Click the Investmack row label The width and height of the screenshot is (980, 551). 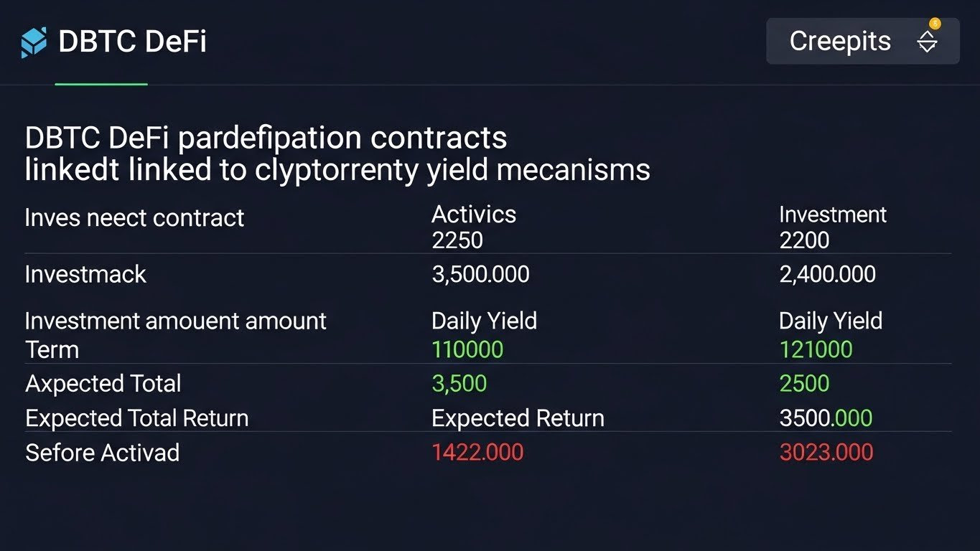(85, 274)
